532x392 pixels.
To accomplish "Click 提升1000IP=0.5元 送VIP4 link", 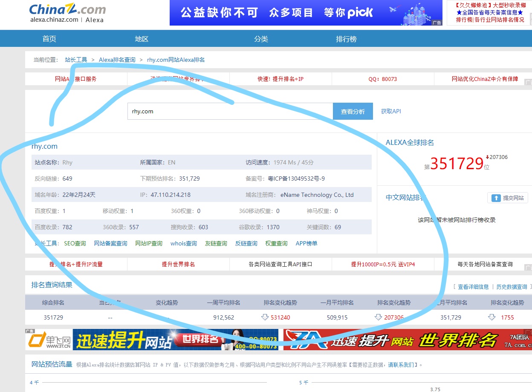I will [x=383, y=264].
